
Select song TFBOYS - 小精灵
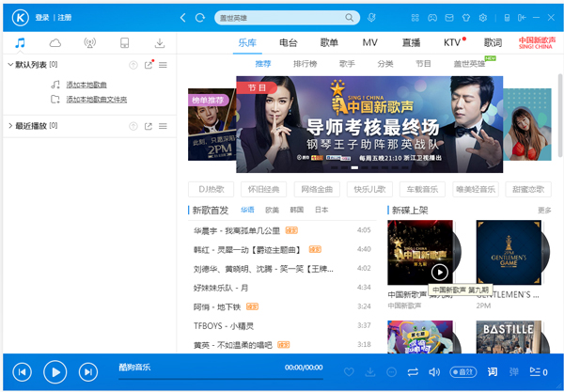click(282, 326)
